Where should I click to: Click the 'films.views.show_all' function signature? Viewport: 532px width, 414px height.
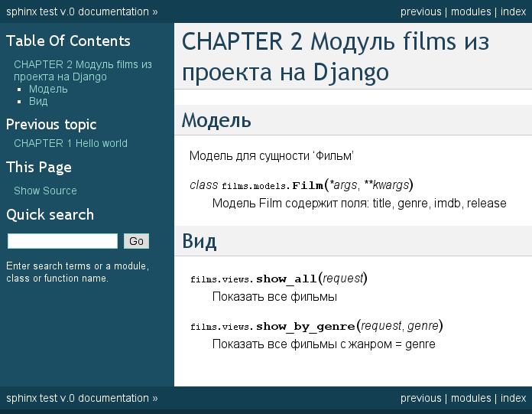[x=278, y=279]
